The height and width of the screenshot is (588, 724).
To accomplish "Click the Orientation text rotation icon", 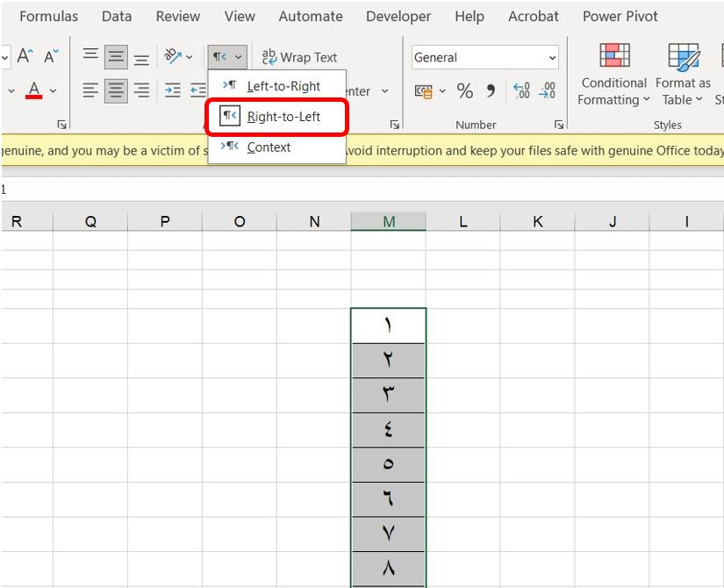I will (173, 56).
